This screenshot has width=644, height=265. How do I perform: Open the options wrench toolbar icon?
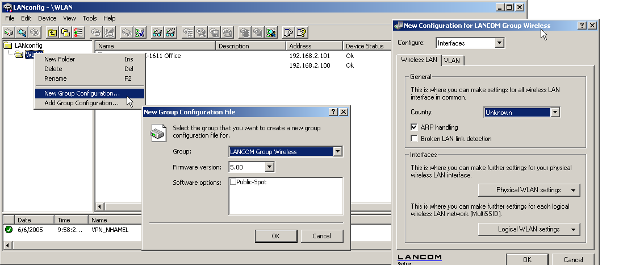tap(288, 32)
